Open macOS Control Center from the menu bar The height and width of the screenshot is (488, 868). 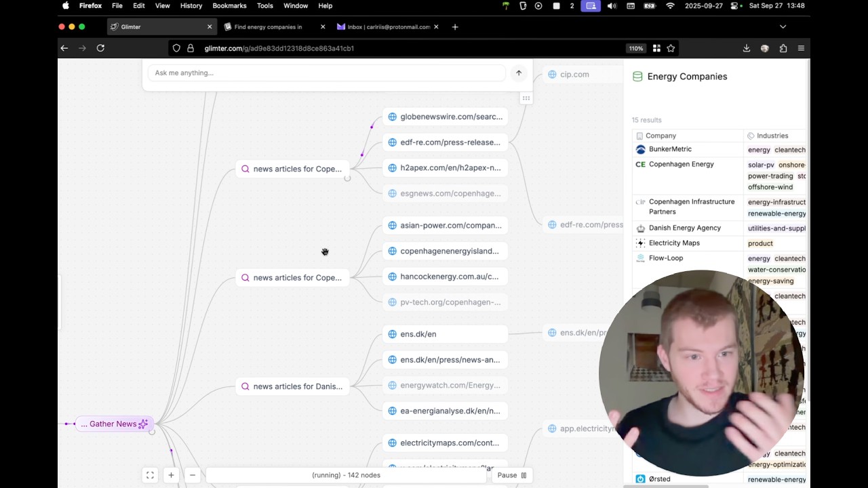(735, 6)
